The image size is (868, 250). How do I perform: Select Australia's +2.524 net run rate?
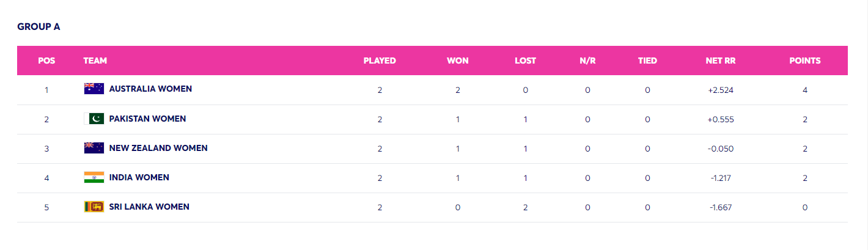pos(721,90)
